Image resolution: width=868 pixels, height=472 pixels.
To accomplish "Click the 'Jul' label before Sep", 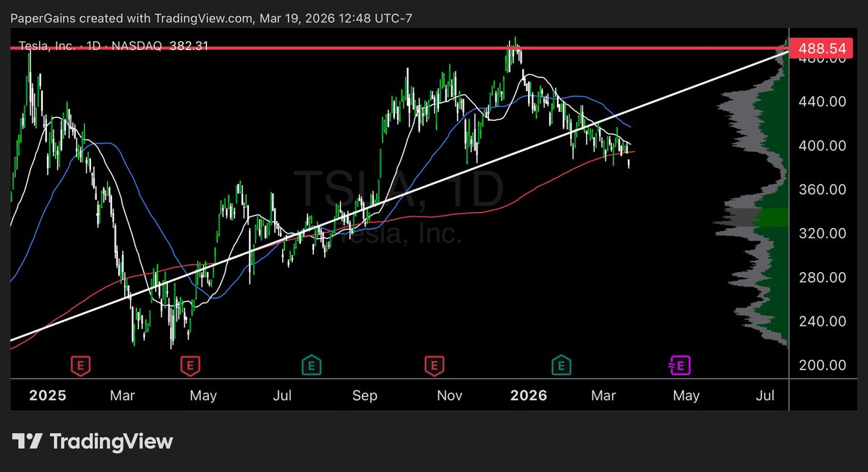I will (283, 396).
